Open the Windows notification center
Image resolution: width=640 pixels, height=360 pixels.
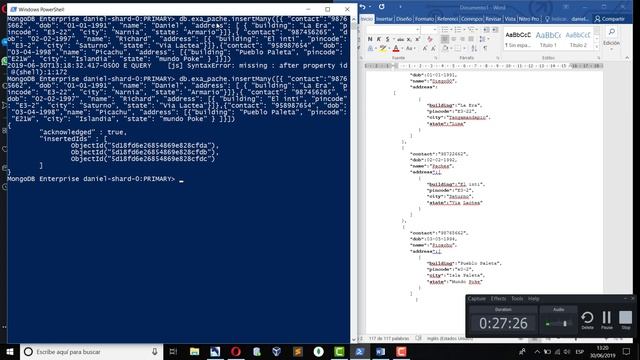(627, 351)
